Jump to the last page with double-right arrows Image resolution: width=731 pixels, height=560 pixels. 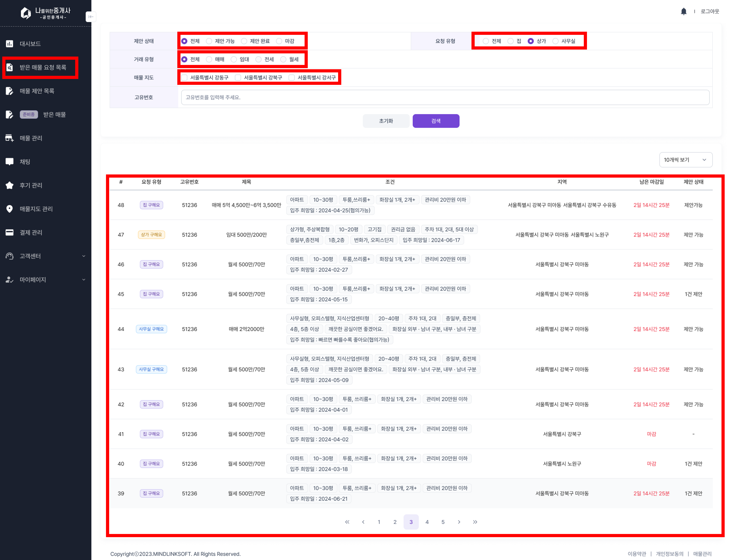coord(475,522)
